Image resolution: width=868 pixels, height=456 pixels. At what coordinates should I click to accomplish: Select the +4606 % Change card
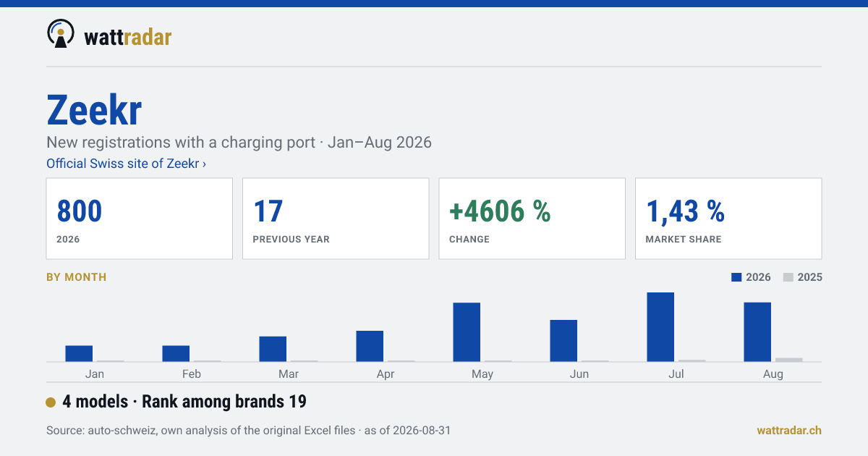(532, 219)
